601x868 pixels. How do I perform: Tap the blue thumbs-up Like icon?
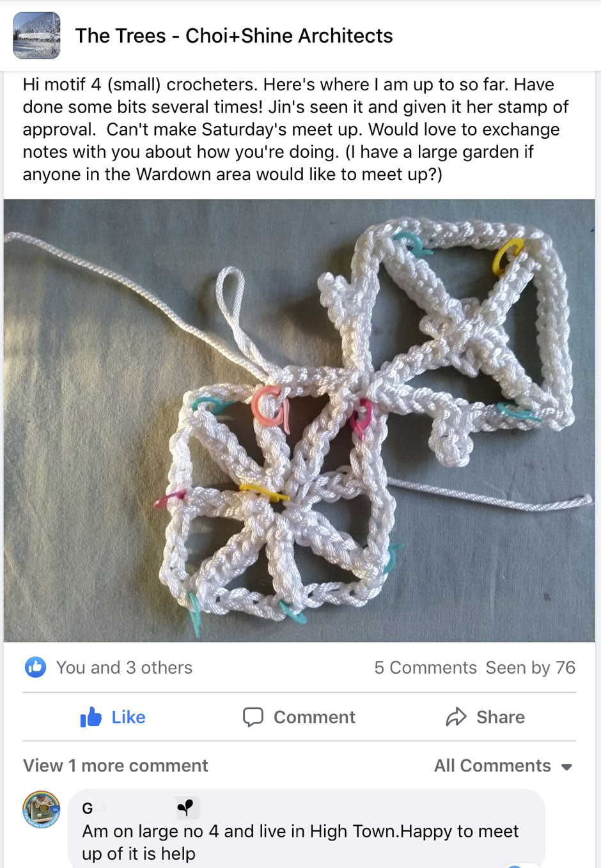point(91,717)
